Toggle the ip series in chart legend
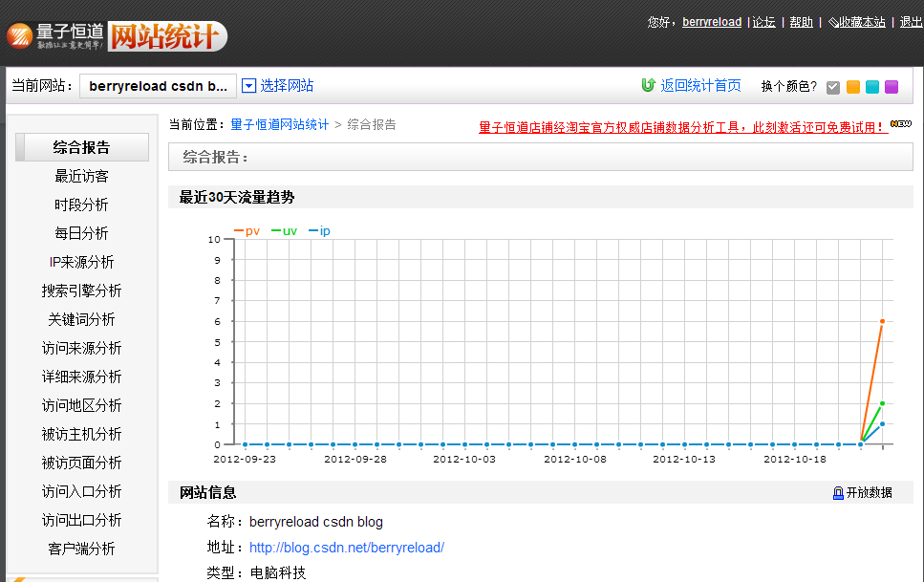Viewport: 924px width, 582px height. [x=319, y=231]
